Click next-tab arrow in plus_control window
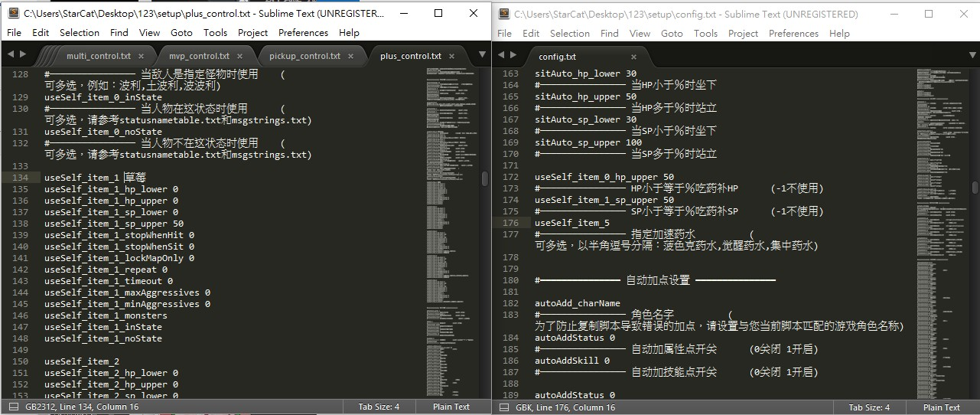 coord(23,54)
